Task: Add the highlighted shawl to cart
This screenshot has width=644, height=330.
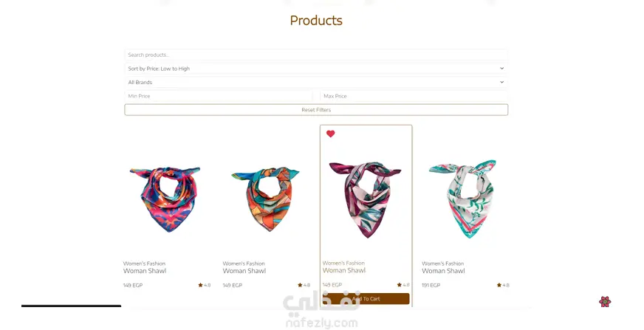Action: click(x=366, y=299)
